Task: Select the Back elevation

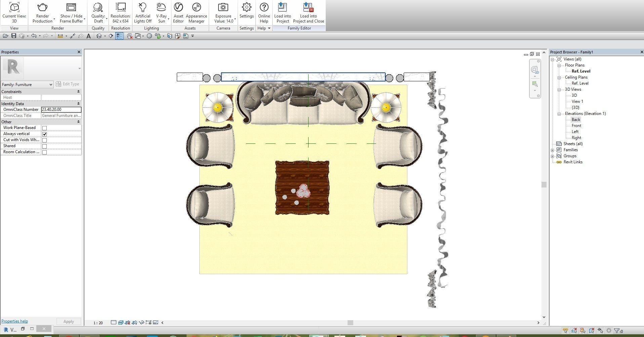Action: (576, 120)
